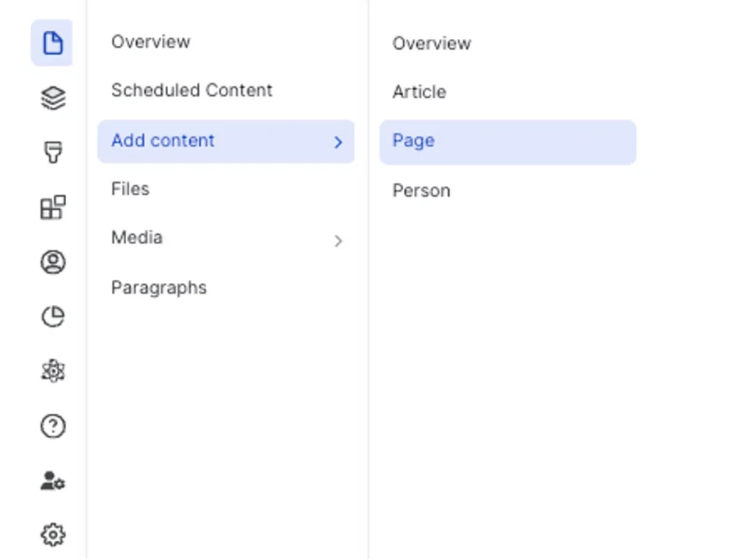
Task: Choose the Person content type
Action: coord(421,191)
